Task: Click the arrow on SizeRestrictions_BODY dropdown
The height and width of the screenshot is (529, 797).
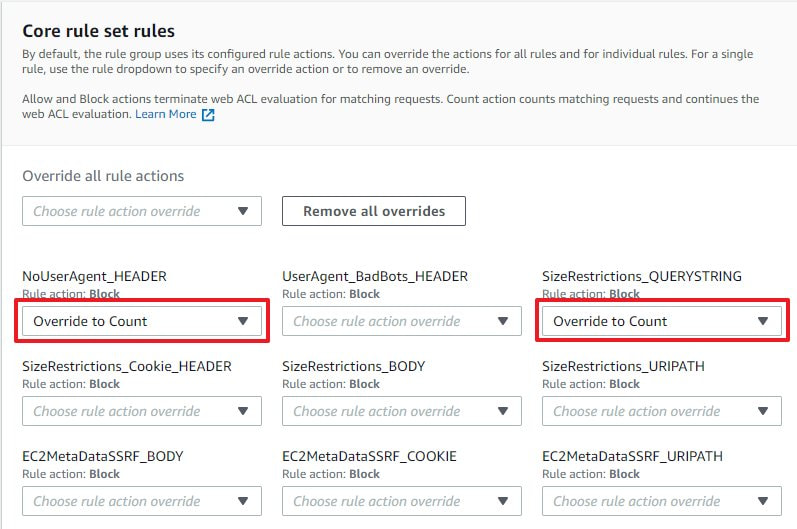Action: pyautogui.click(x=502, y=411)
